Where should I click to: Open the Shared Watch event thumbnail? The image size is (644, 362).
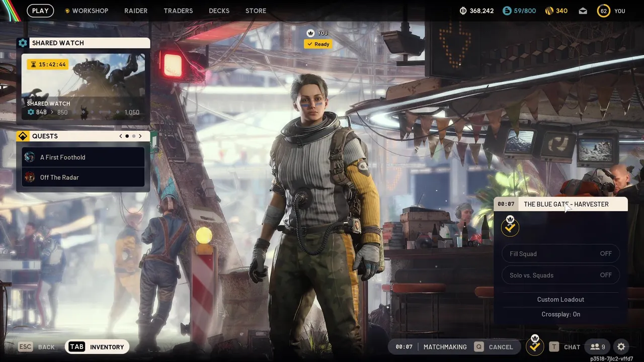click(83, 86)
